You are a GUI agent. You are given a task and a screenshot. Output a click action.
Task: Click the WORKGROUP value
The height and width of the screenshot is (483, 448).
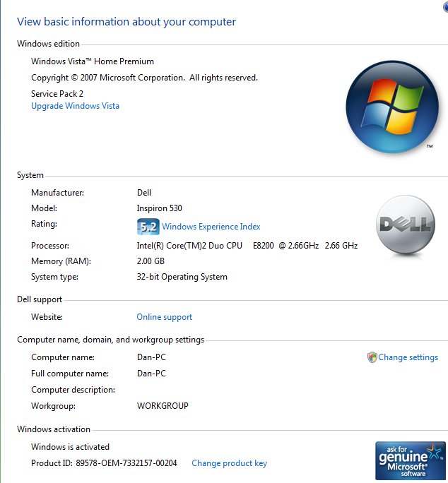click(163, 406)
